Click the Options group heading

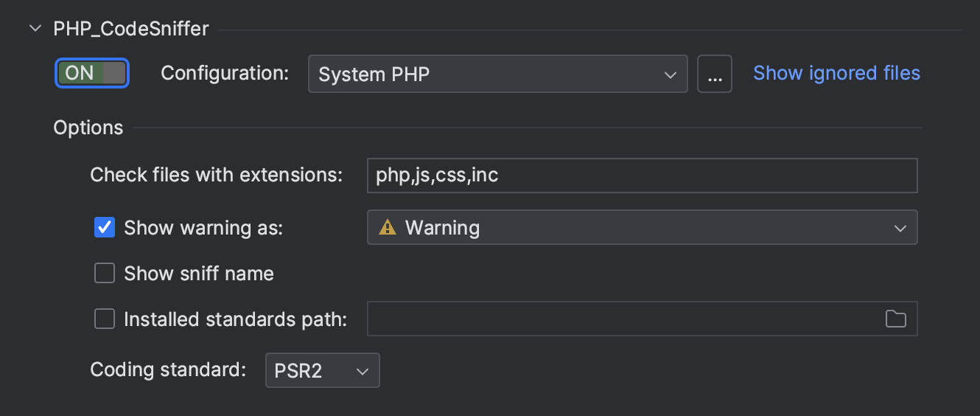point(88,128)
